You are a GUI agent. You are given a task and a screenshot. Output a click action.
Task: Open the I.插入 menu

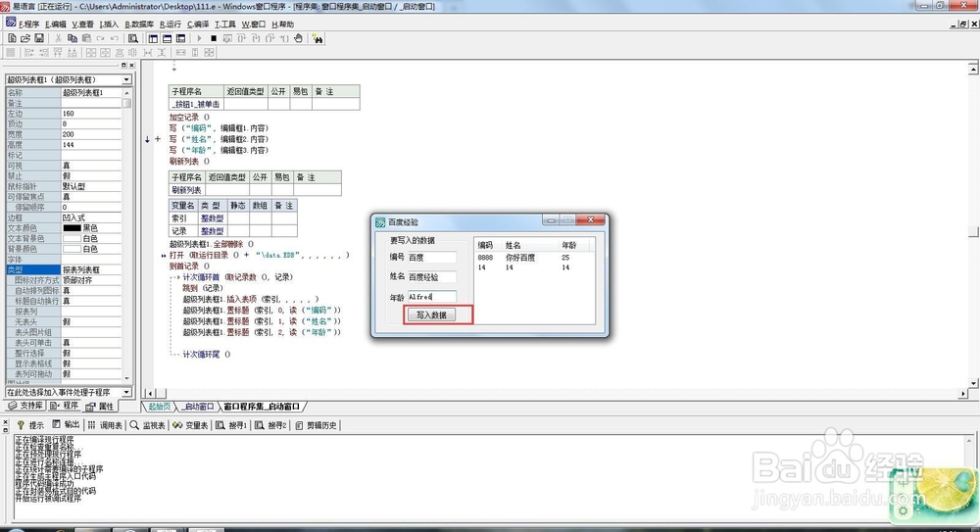tap(109, 24)
